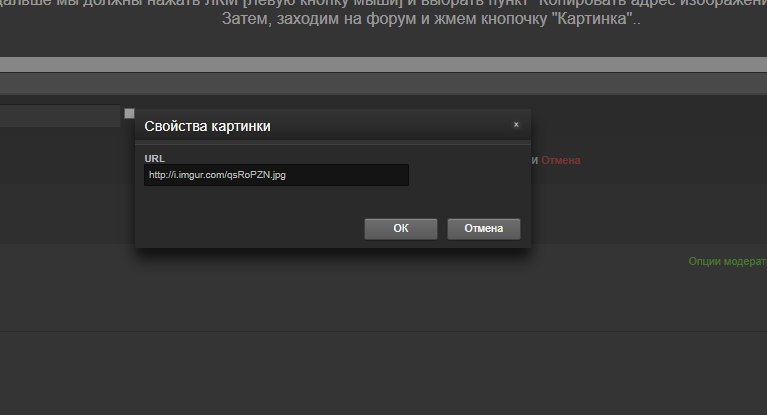Viewport: 767px width, 415px height.
Task: Click the red Отмена link behind the dialog
Action: coord(561,160)
